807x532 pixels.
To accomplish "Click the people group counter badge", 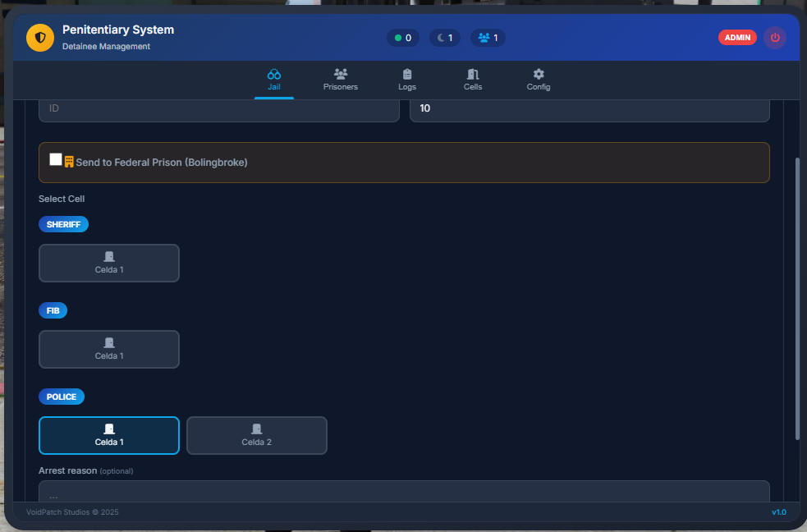I will [x=488, y=38].
